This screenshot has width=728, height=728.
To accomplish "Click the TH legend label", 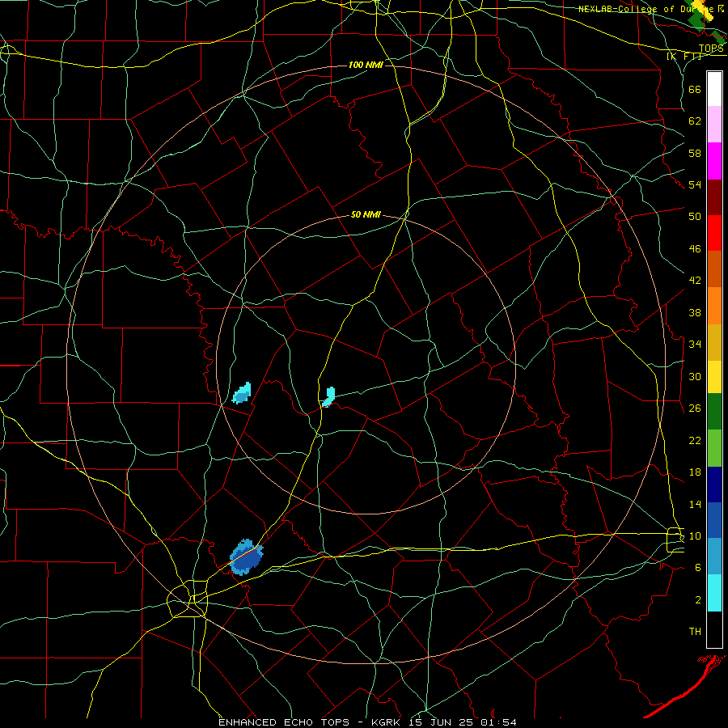I will click(695, 631).
